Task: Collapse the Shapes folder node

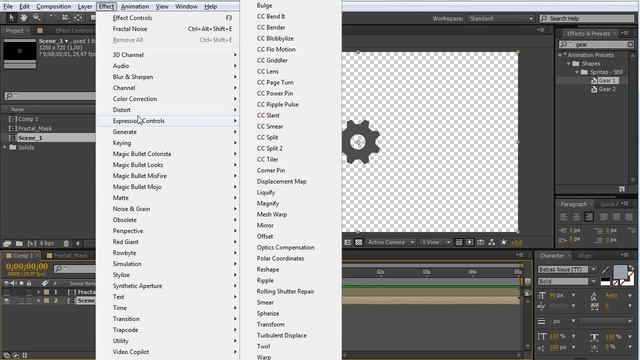Action: (x=568, y=64)
